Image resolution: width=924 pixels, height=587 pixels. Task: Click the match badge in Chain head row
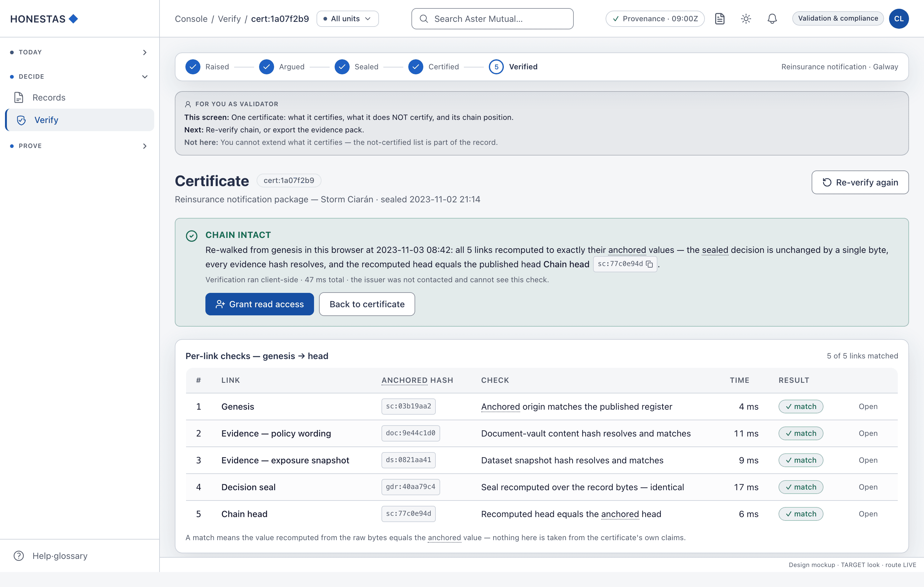click(800, 514)
